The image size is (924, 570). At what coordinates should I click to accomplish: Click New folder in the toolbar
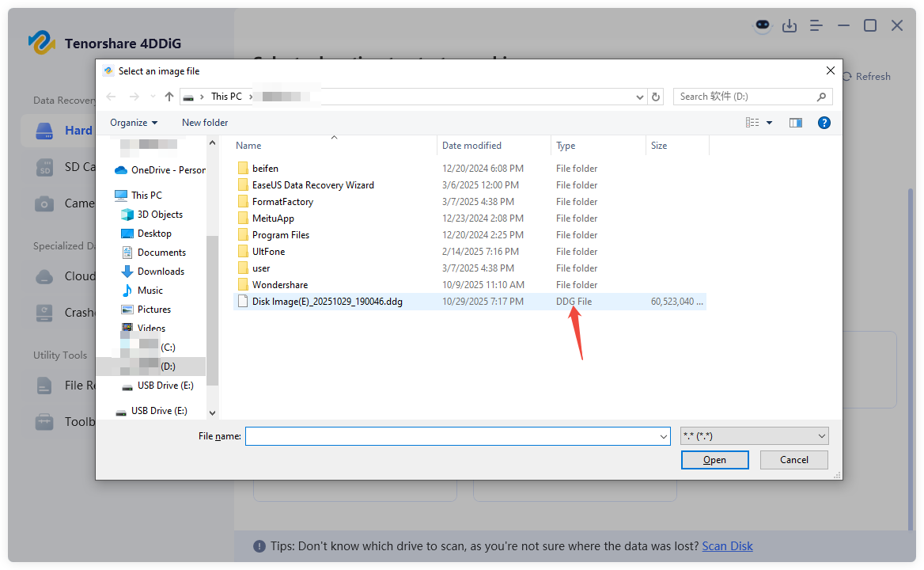pos(204,123)
